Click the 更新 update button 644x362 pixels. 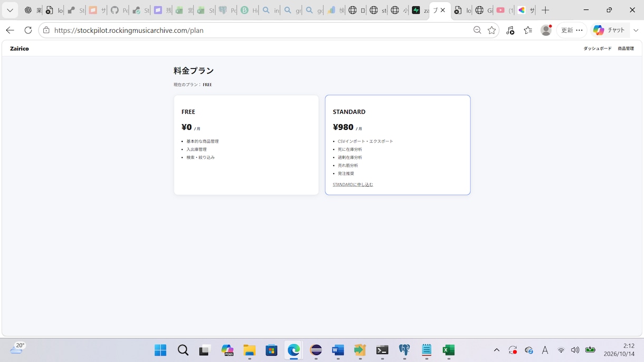click(572, 30)
